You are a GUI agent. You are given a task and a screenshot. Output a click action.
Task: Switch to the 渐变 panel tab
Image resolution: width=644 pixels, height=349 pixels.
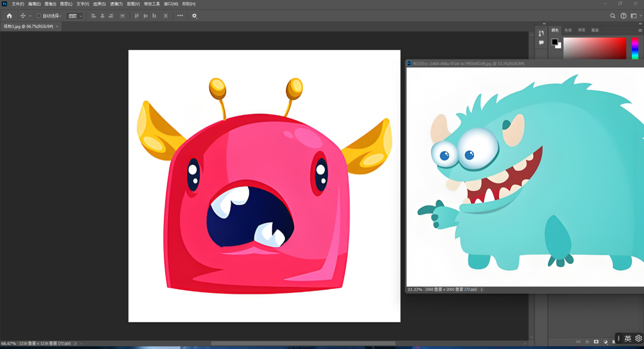582,30
